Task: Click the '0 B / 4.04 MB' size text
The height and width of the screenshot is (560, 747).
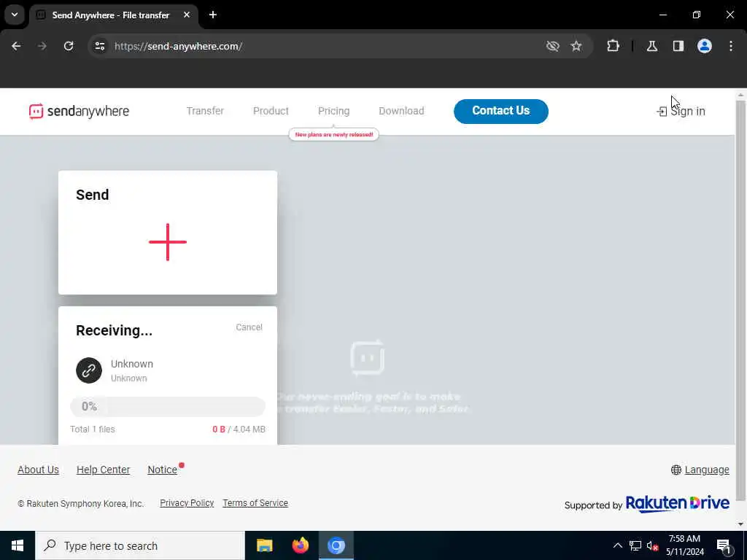Action: tap(239, 429)
